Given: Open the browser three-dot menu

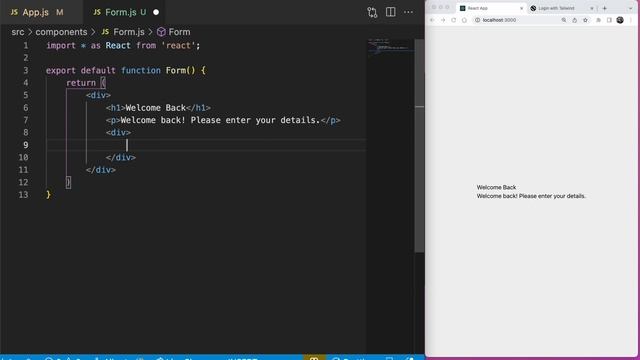Looking at the screenshot, I should coord(631,20).
